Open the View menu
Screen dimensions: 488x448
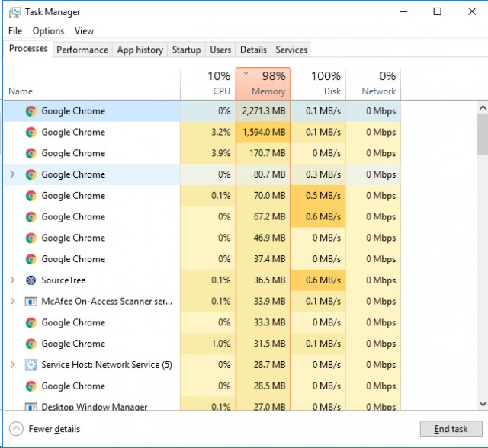click(84, 31)
